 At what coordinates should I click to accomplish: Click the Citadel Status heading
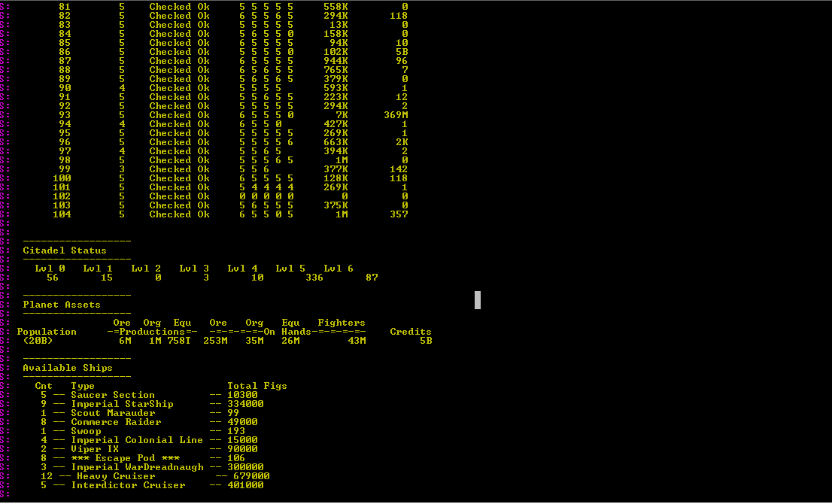tap(65, 250)
